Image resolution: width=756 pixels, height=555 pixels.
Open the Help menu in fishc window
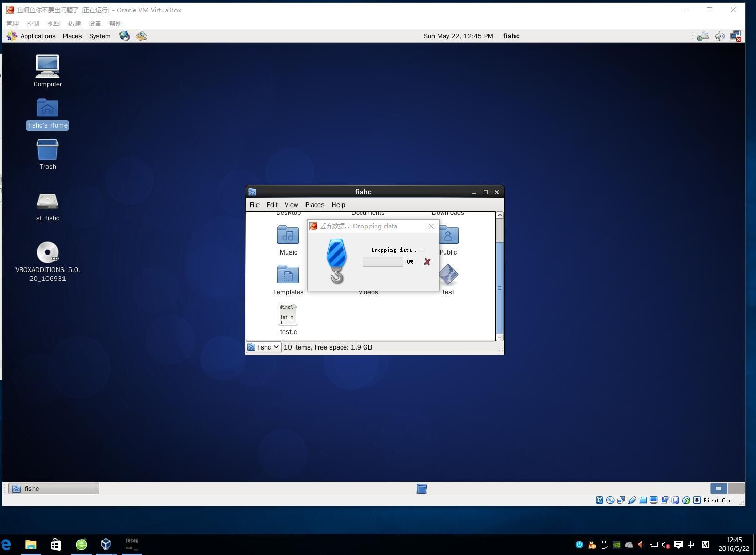pos(339,205)
